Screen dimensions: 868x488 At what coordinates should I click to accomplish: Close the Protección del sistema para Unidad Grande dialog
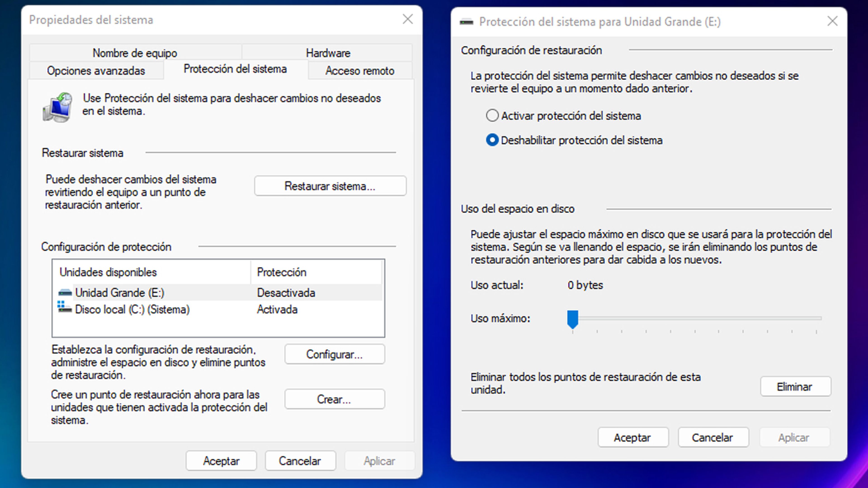pos(832,21)
